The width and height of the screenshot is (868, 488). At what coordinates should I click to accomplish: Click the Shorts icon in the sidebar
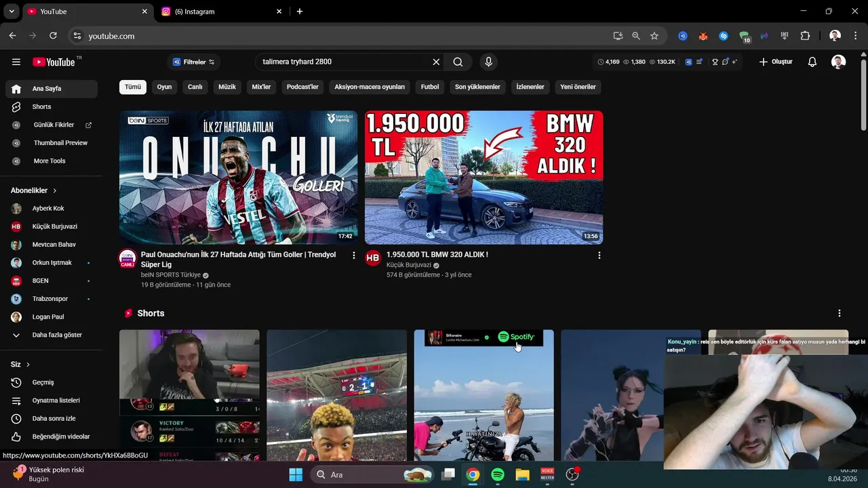click(16, 107)
